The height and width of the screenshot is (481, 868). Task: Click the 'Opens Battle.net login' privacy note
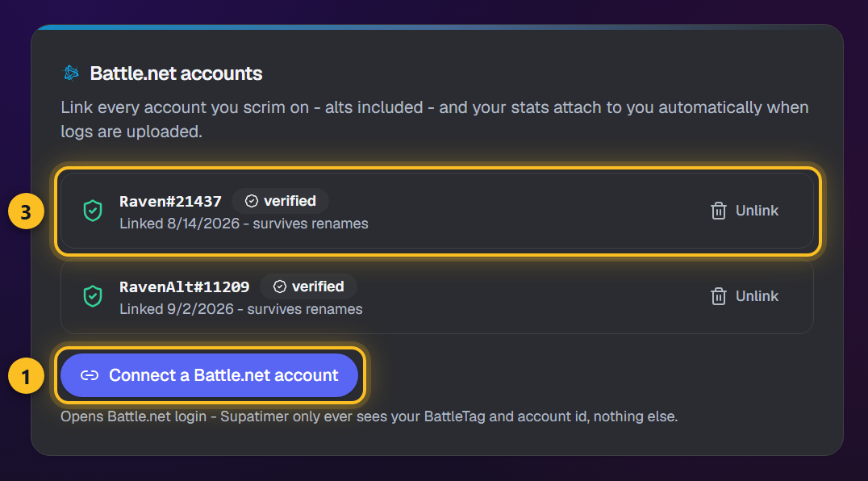369,416
